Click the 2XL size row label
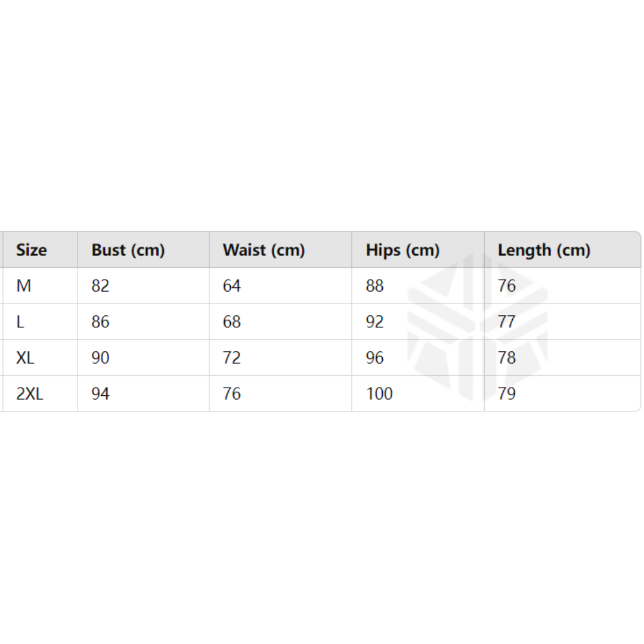This screenshot has width=644, height=644. tap(30, 394)
